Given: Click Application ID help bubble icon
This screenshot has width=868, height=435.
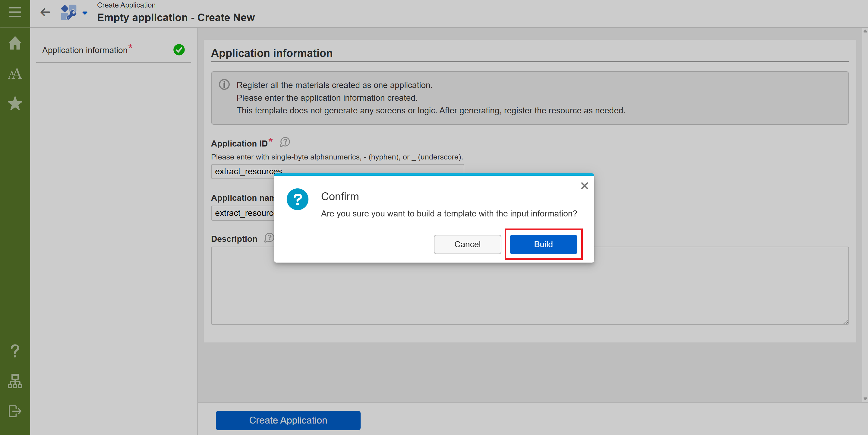Looking at the screenshot, I should (285, 142).
